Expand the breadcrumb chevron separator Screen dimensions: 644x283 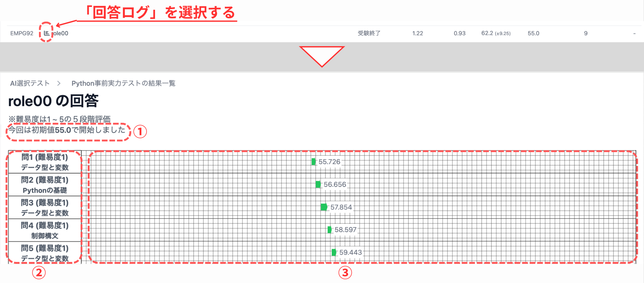(x=59, y=83)
